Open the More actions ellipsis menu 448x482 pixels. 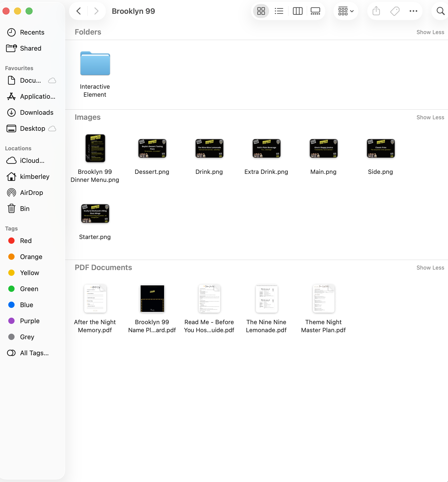413,11
